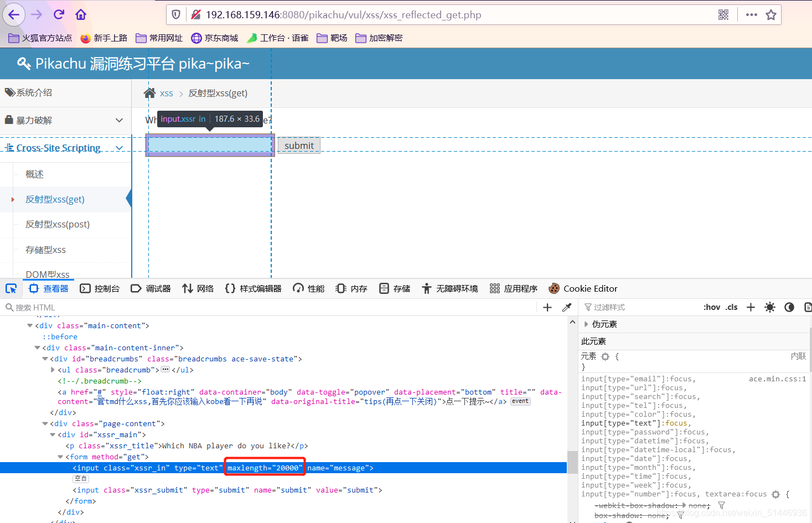
Task: Click the shield tracking protection icon
Action: pos(176,14)
